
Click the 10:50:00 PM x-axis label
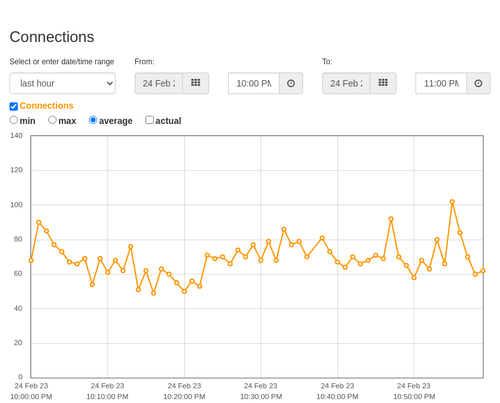(414, 391)
